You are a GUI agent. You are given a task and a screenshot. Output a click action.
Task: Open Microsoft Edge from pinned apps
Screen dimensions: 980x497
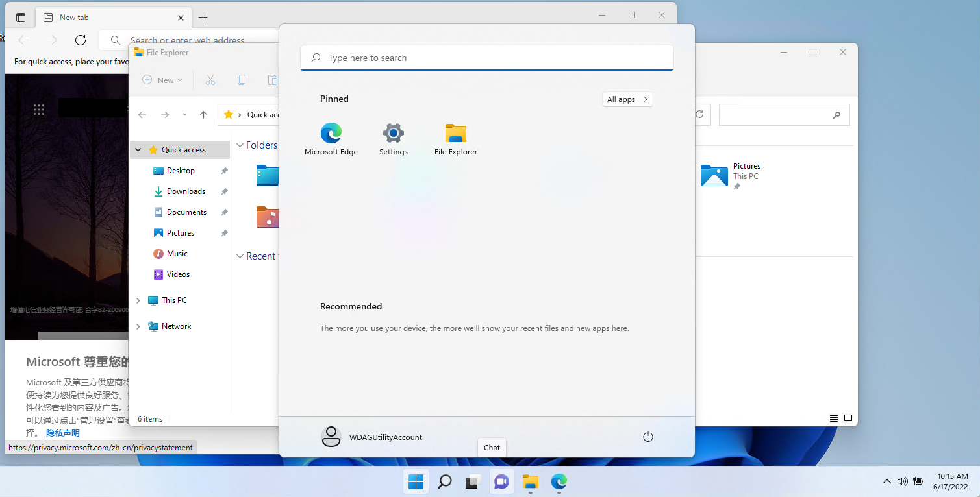click(331, 139)
